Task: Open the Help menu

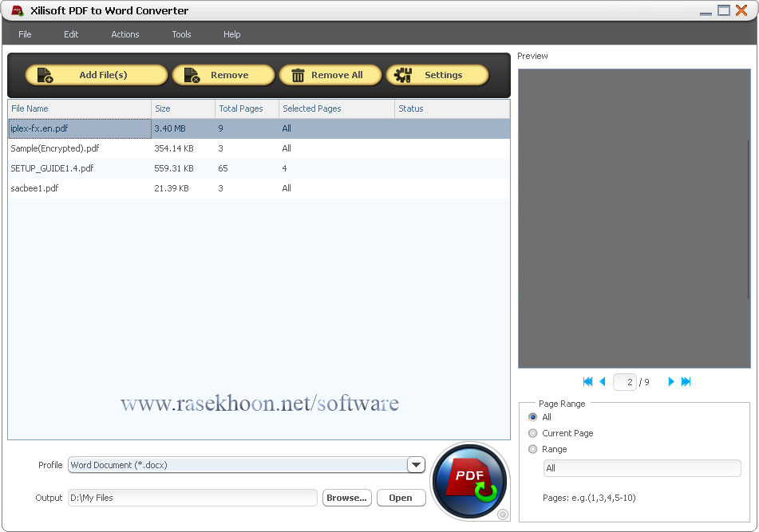Action: click(x=232, y=34)
